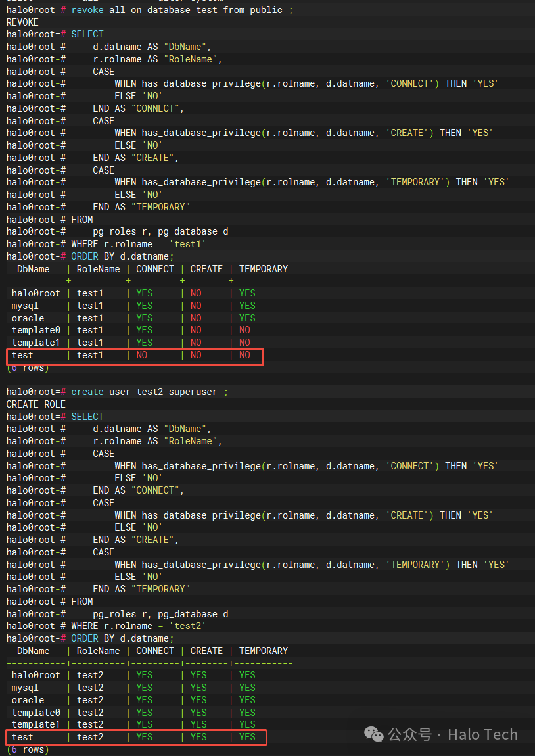
Task: Click template0 row TEMPORARY NO value for test1
Action: (245, 330)
